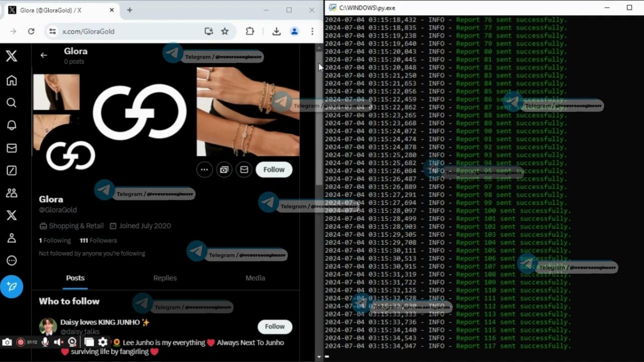Click the install app icon in address bar
This screenshot has width=644, height=362.
point(209,31)
